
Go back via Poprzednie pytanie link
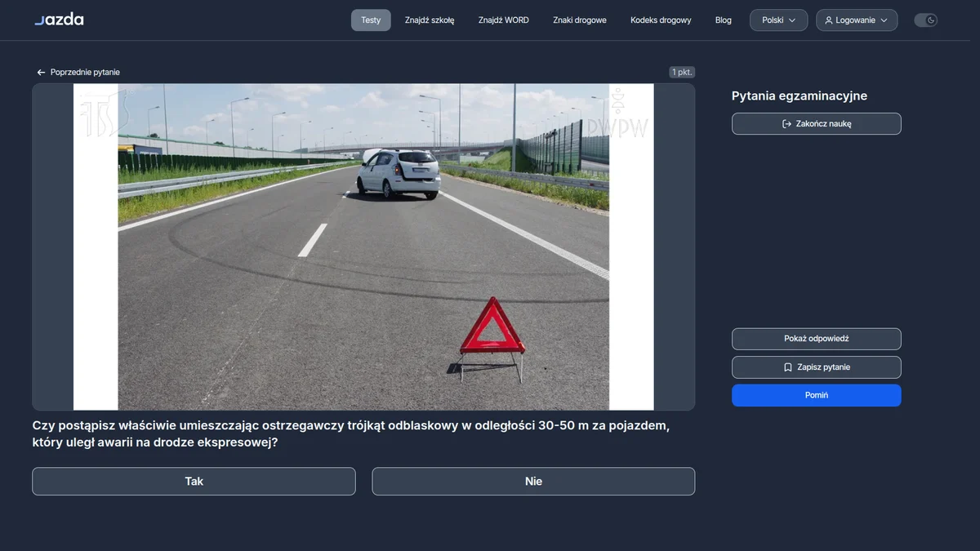pos(78,73)
